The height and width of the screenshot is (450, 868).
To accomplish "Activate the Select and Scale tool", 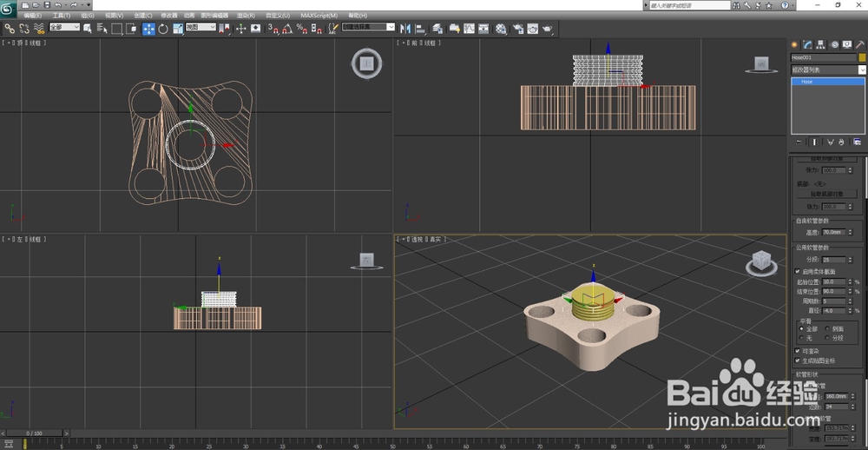I will click(178, 29).
